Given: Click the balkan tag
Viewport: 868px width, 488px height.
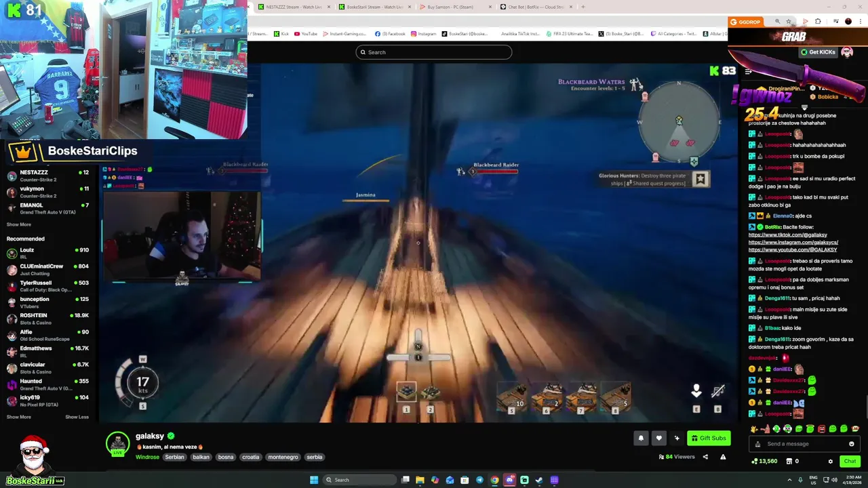Looking at the screenshot, I should pos(201,457).
